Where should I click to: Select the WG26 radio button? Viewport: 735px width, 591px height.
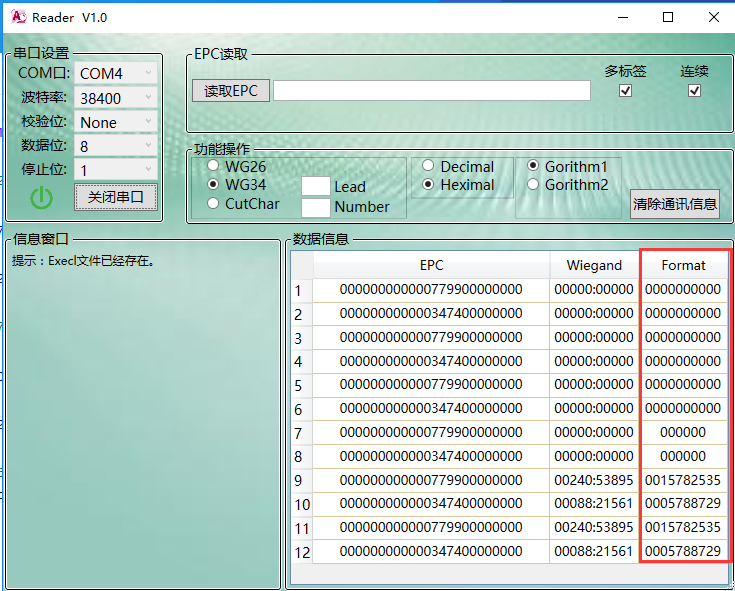coord(213,166)
